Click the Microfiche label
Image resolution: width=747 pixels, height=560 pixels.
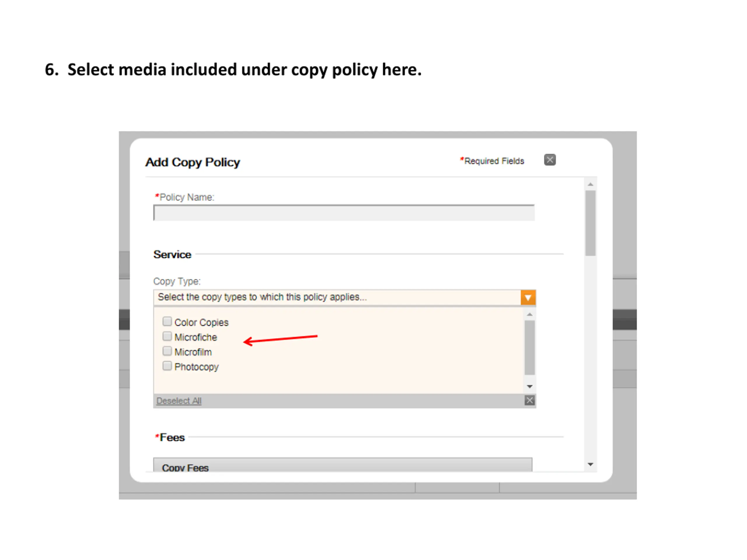pyautogui.click(x=196, y=337)
